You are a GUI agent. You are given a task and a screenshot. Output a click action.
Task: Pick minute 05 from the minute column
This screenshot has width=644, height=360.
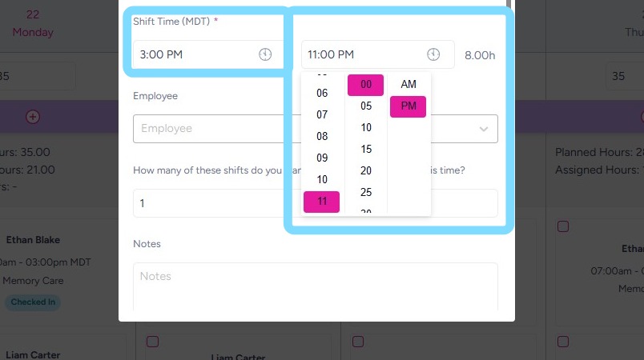click(366, 106)
